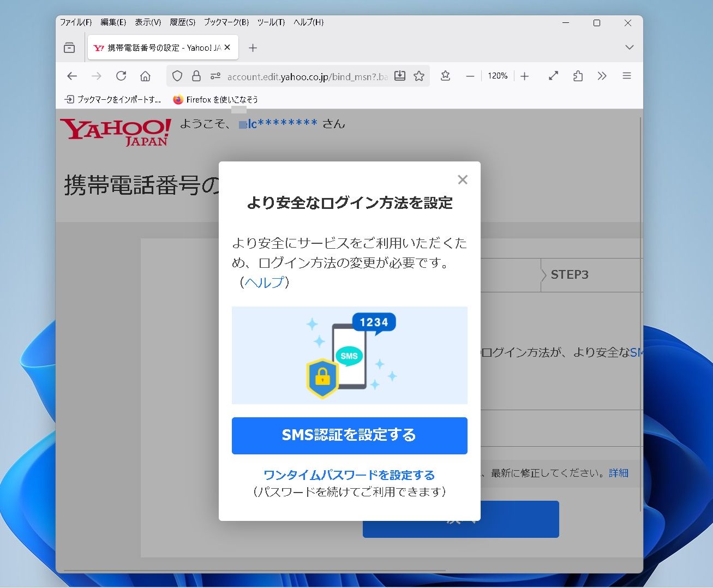The width and height of the screenshot is (713, 588).
Task: Go to the Firefox home page
Action: point(145,76)
